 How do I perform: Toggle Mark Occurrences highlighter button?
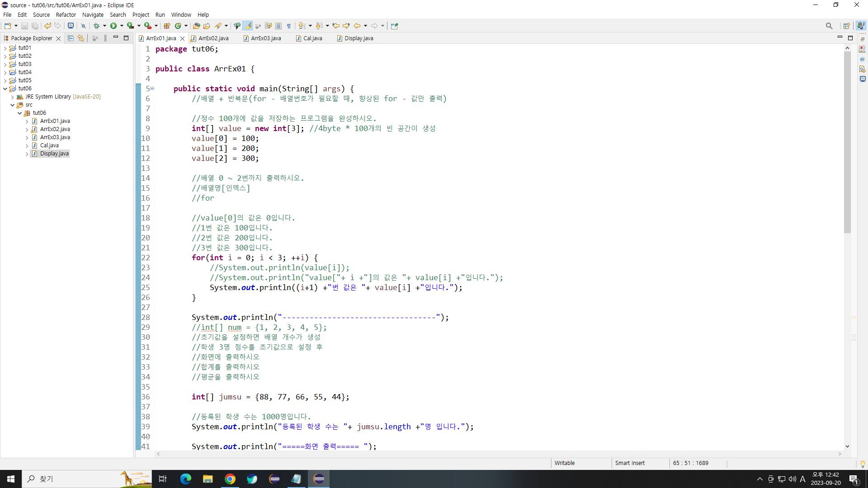point(248,26)
